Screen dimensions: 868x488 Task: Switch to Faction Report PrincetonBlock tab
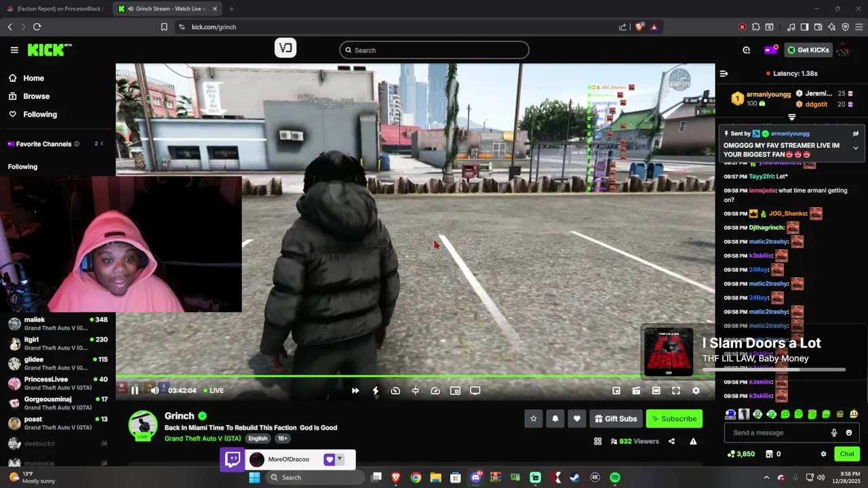(x=56, y=9)
